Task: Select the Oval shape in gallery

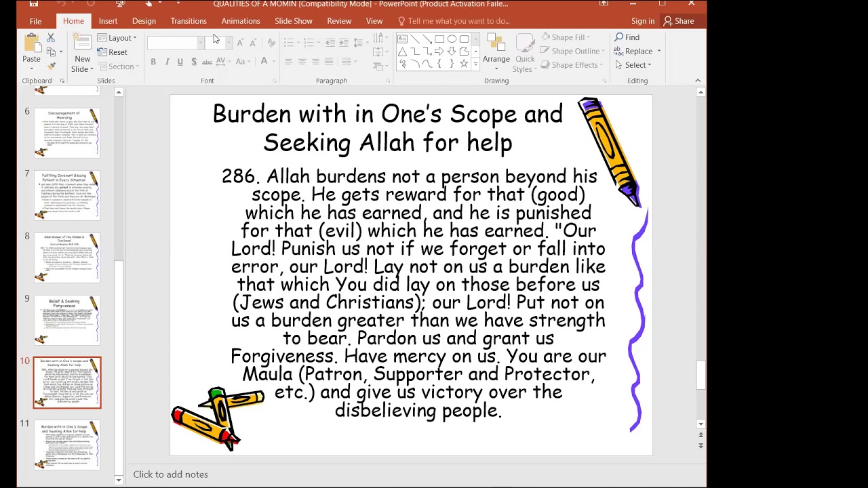Action: point(452,39)
